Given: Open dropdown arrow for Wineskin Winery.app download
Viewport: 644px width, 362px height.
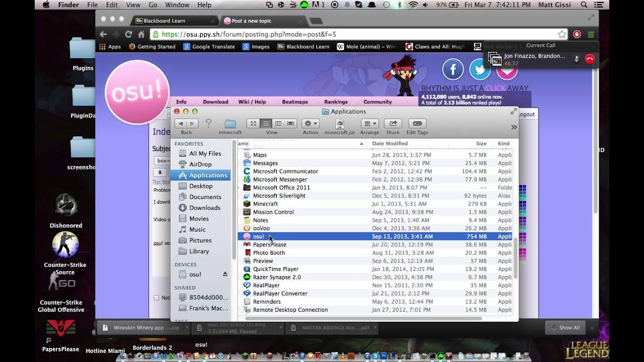Looking at the screenshot, I should pyautogui.click(x=187, y=328).
